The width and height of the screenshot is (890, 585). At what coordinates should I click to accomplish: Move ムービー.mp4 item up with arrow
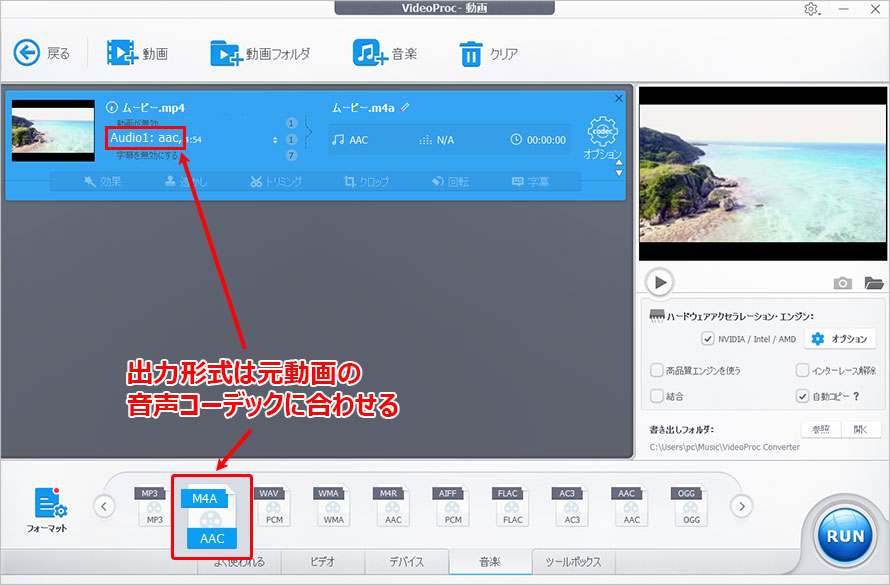point(619,162)
